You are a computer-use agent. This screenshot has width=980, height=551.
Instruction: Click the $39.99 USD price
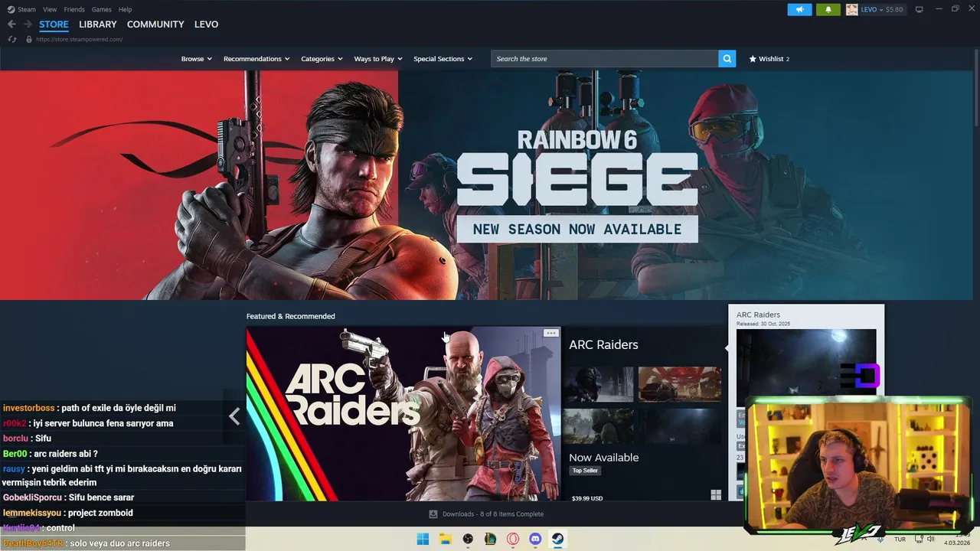[587, 498]
